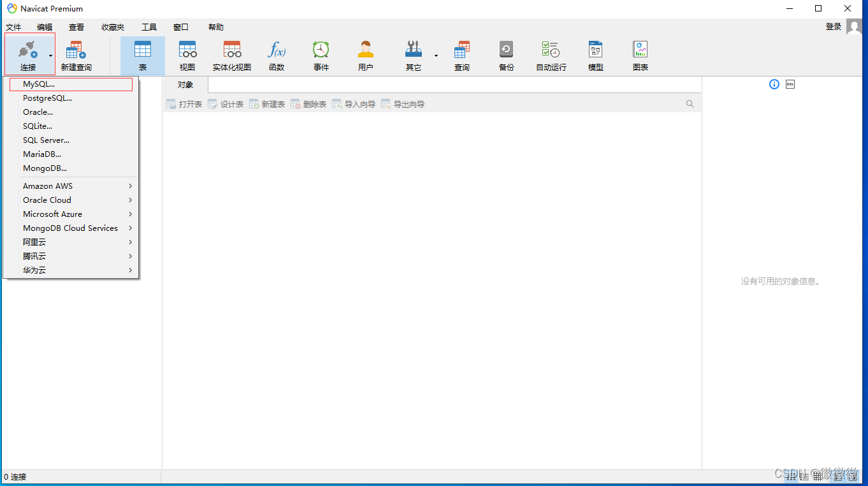
Task: Select the Table (表) toolbar icon
Action: [x=143, y=49]
